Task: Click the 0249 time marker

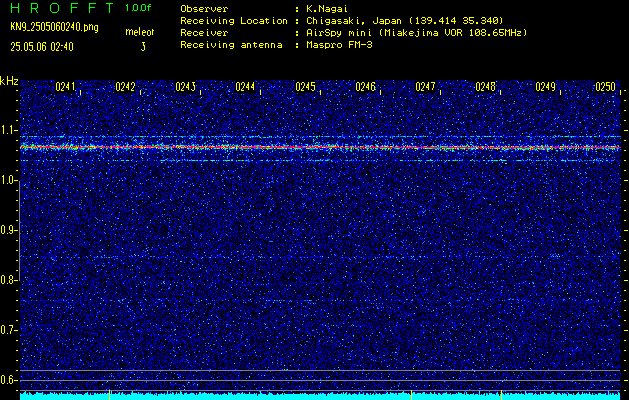Action: pos(545,87)
